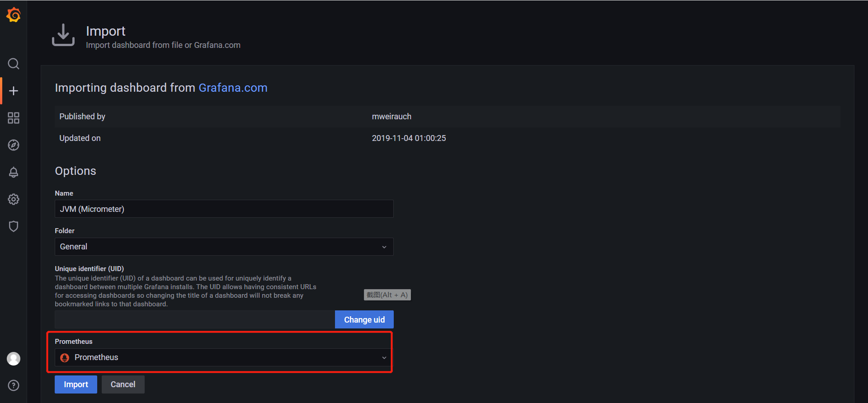Open the Grafana home logo
The image size is (868, 403).
14,14
